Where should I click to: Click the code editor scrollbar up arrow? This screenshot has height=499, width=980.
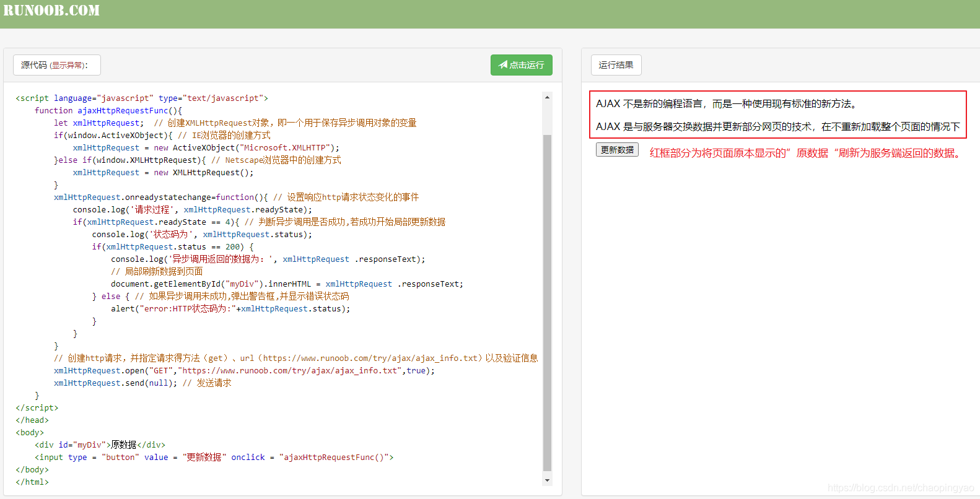point(547,97)
